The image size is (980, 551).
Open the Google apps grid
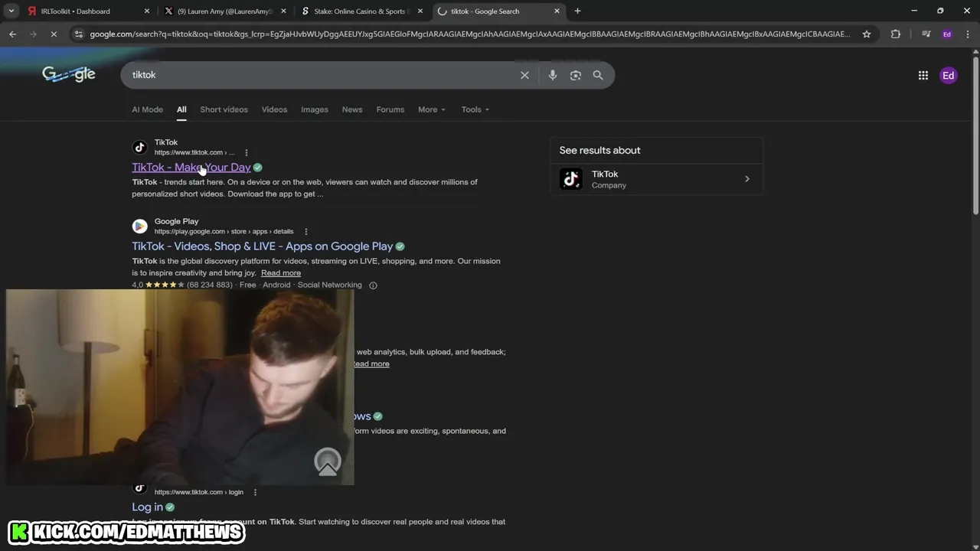click(x=923, y=75)
